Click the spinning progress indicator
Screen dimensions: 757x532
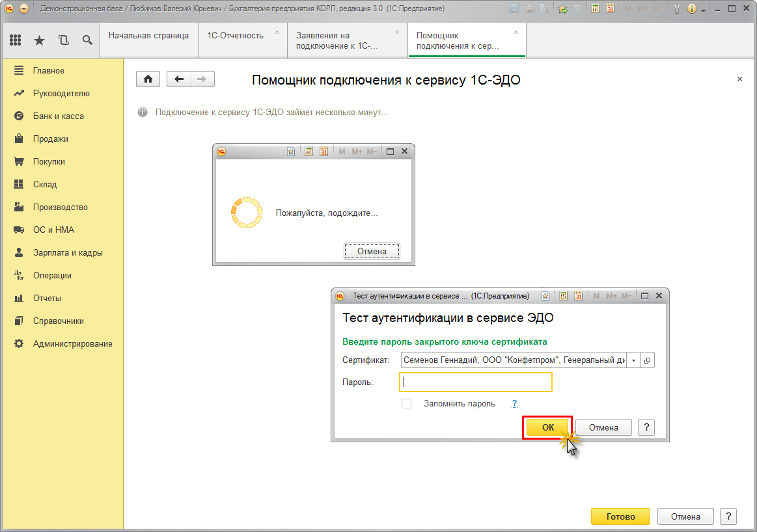(247, 212)
